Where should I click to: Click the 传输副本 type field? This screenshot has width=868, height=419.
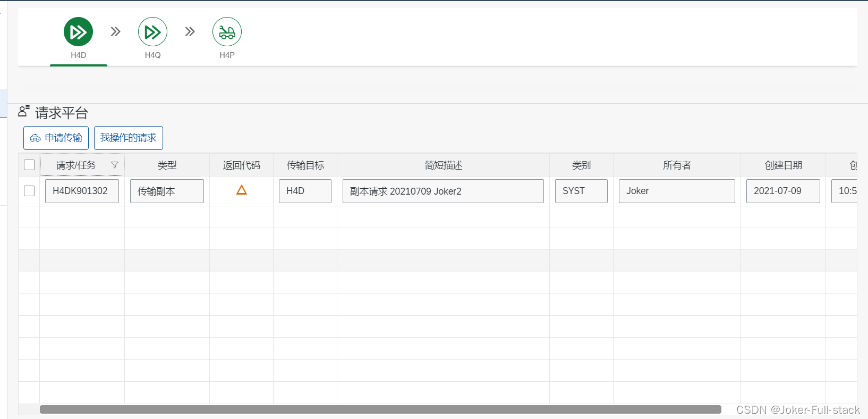point(167,191)
